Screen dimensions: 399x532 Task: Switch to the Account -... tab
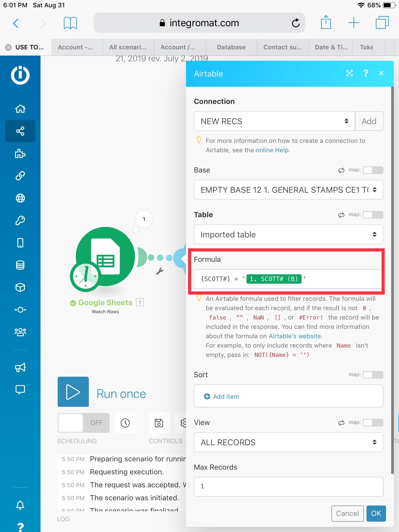[x=77, y=47]
